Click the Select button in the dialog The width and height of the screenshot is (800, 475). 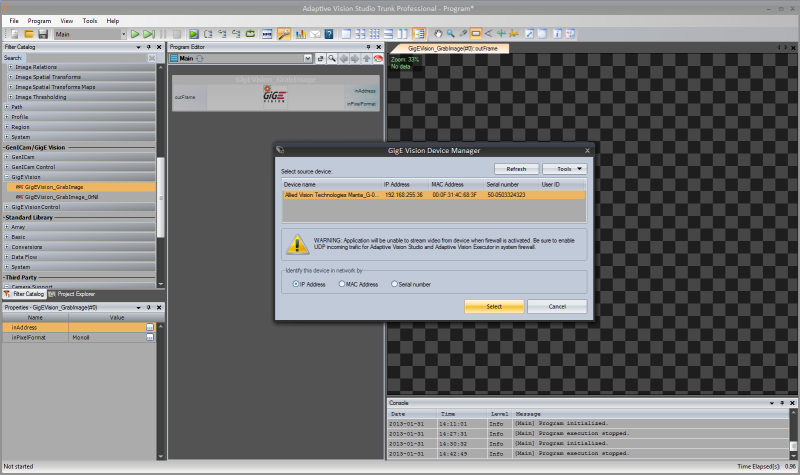(494, 307)
